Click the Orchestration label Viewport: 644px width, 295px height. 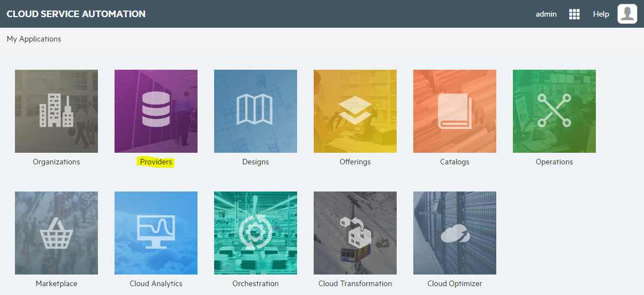pyautogui.click(x=256, y=283)
